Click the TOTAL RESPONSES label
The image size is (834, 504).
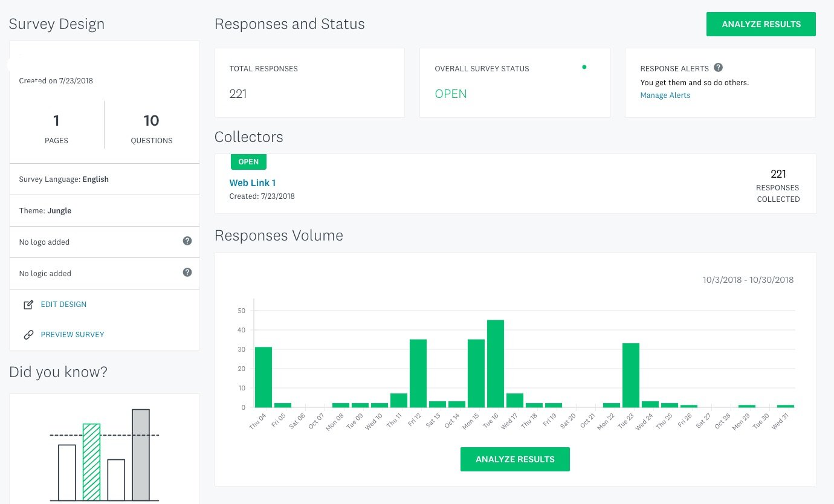coord(263,69)
